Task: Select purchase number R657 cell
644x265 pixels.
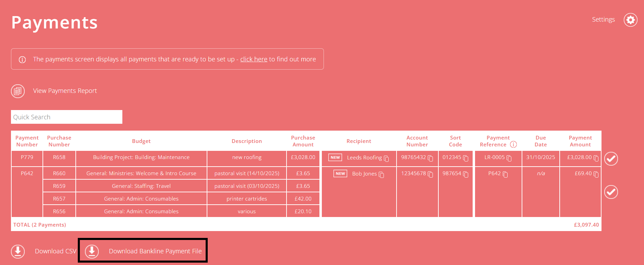Action: [59, 198]
